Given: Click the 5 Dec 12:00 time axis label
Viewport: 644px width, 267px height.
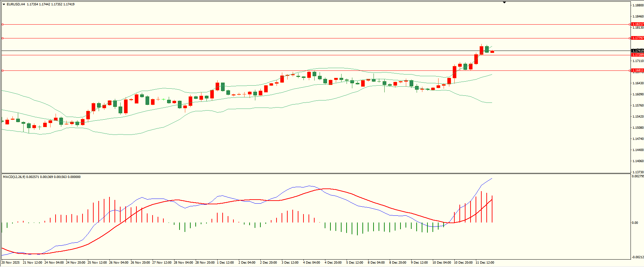Looking at the screenshot, I should [355, 263].
